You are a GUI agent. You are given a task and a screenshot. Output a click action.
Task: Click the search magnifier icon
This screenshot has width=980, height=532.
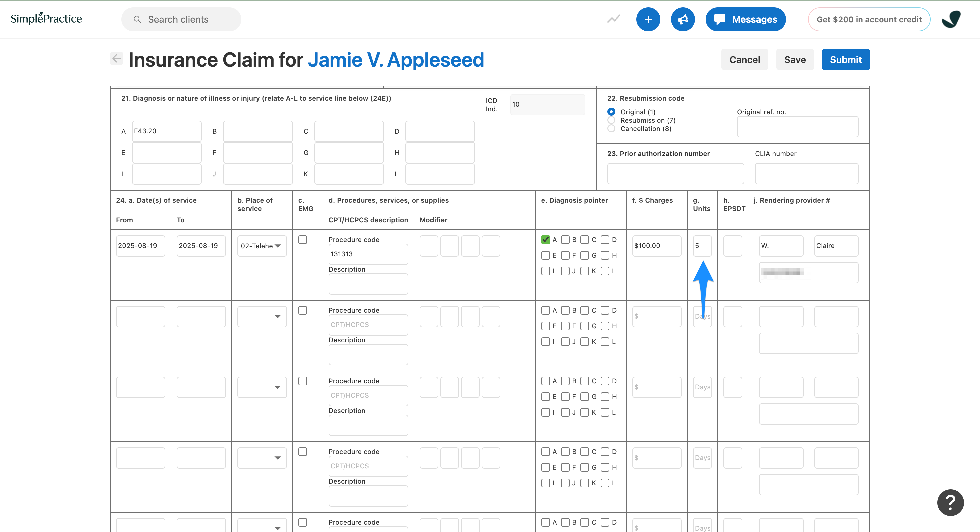point(137,19)
